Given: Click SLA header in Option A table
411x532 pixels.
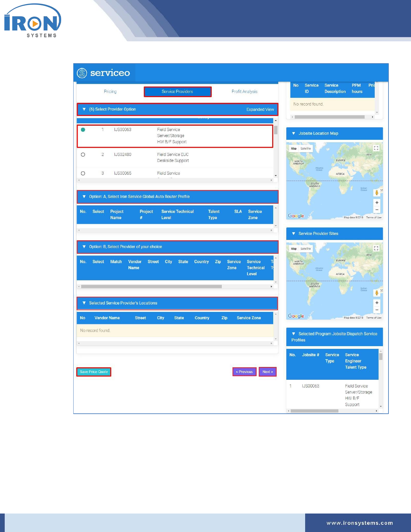Looking at the screenshot, I should pyautogui.click(x=238, y=211).
